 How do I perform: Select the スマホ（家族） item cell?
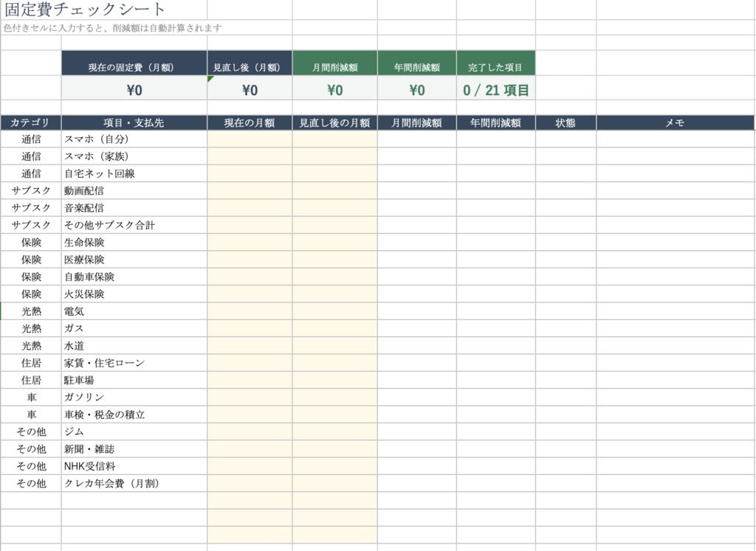click(134, 156)
